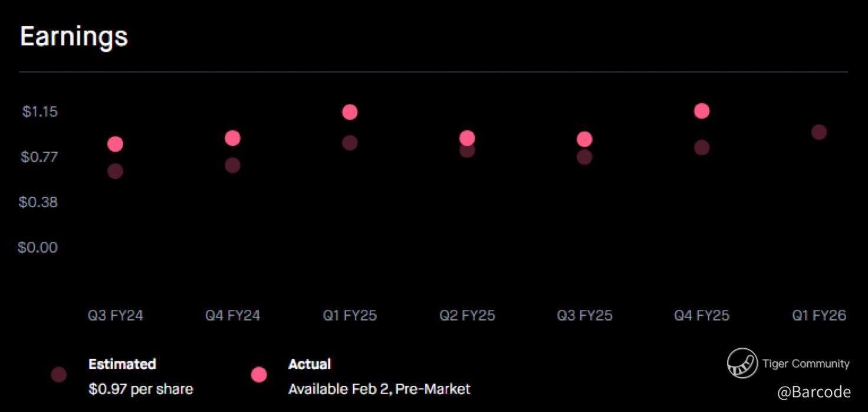
Task: Click the Actual legend pink dot
Action: 259,374
